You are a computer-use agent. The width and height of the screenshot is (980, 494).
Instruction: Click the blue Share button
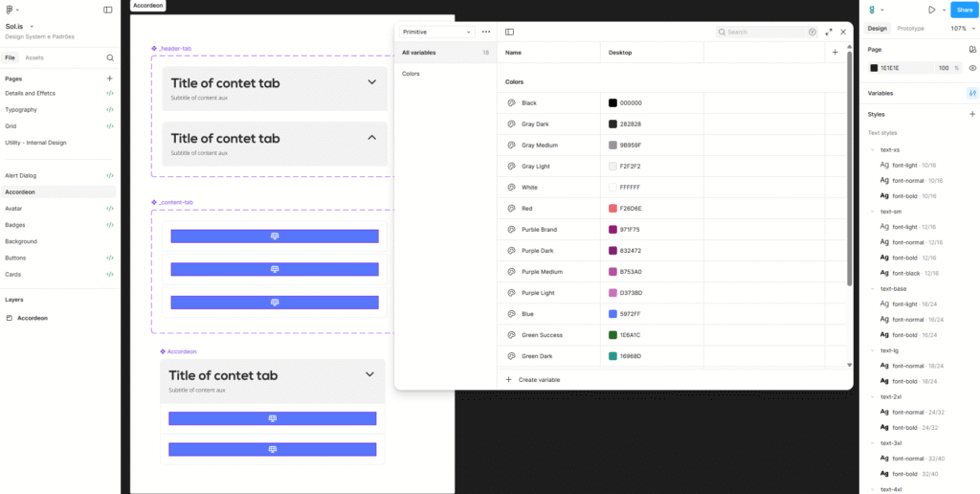(963, 10)
